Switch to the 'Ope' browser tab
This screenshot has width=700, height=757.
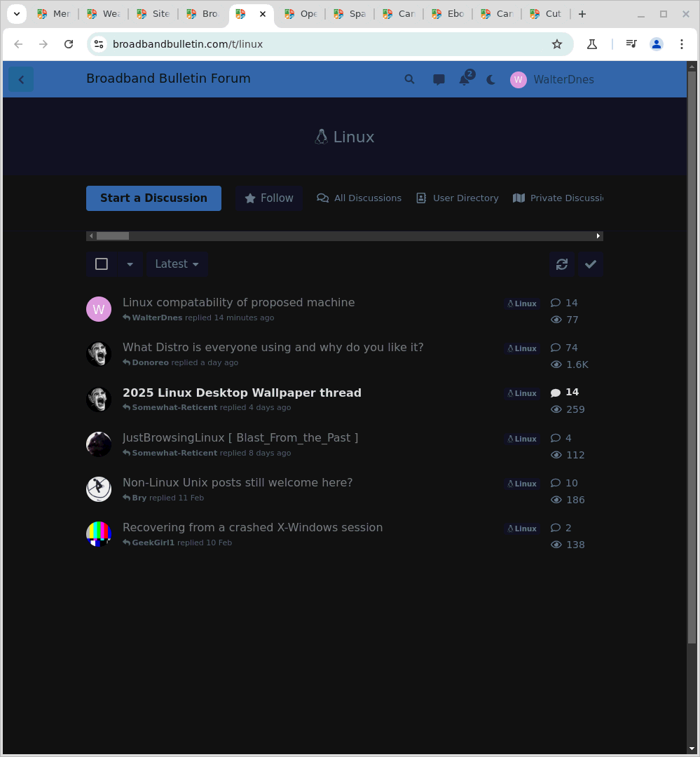point(301,14)
